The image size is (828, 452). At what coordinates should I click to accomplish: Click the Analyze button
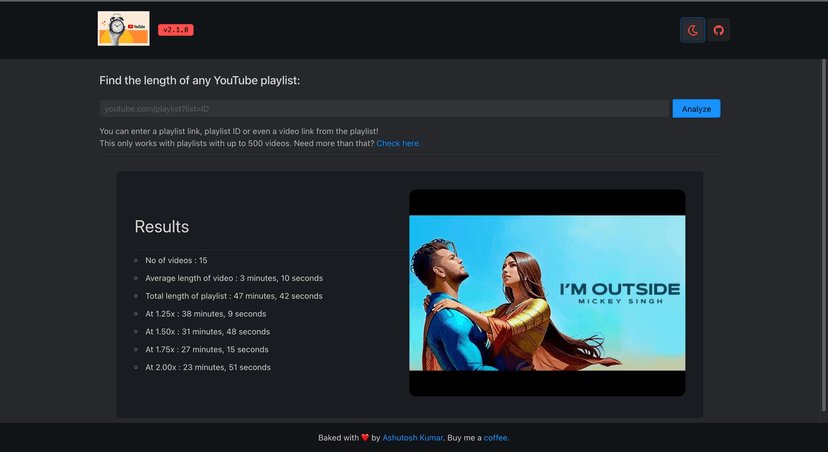coord(696,109)
